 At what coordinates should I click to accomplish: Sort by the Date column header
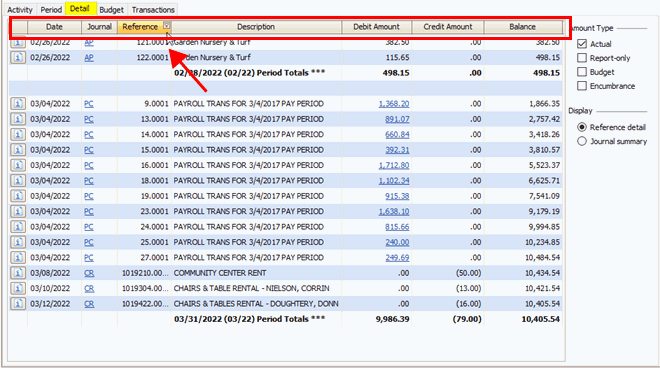click(54, 27)
